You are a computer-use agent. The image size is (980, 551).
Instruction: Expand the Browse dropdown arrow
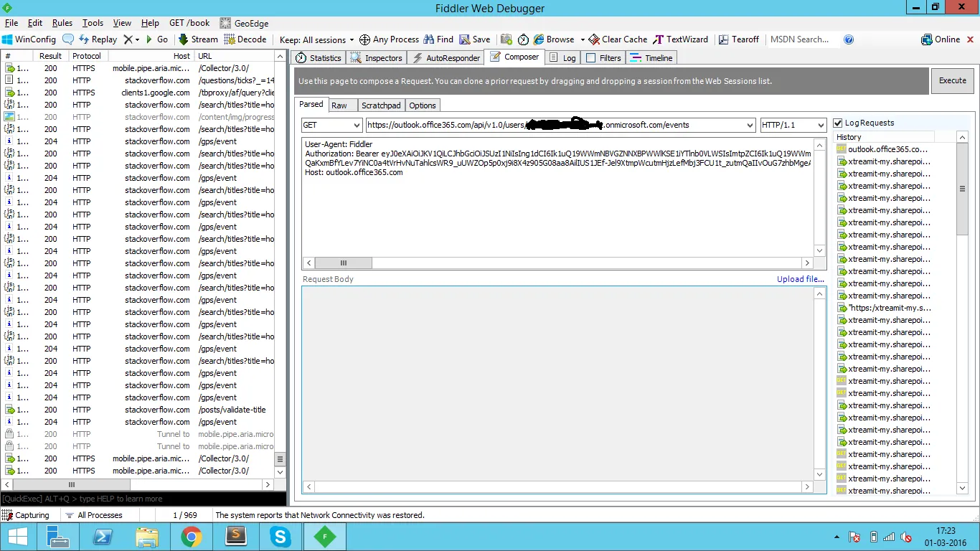coord(583,39)
